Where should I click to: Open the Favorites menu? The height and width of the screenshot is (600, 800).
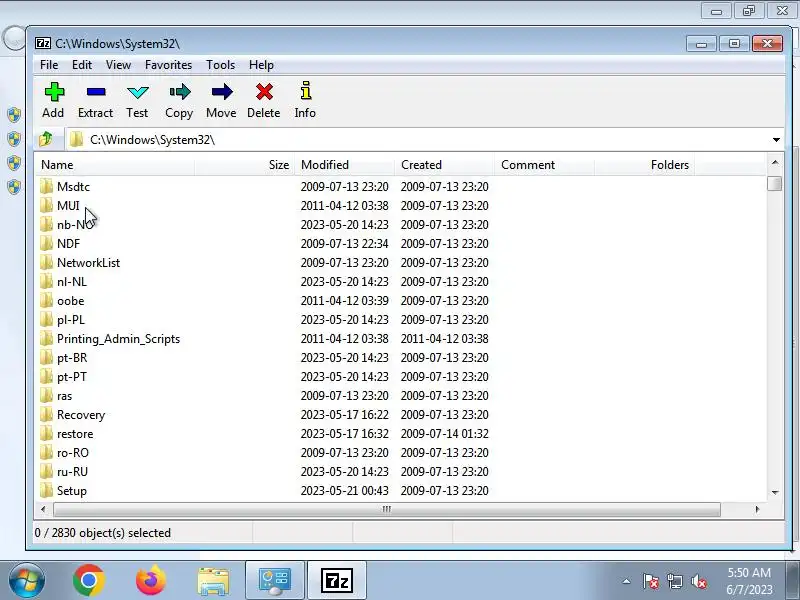tap(168, 65)
